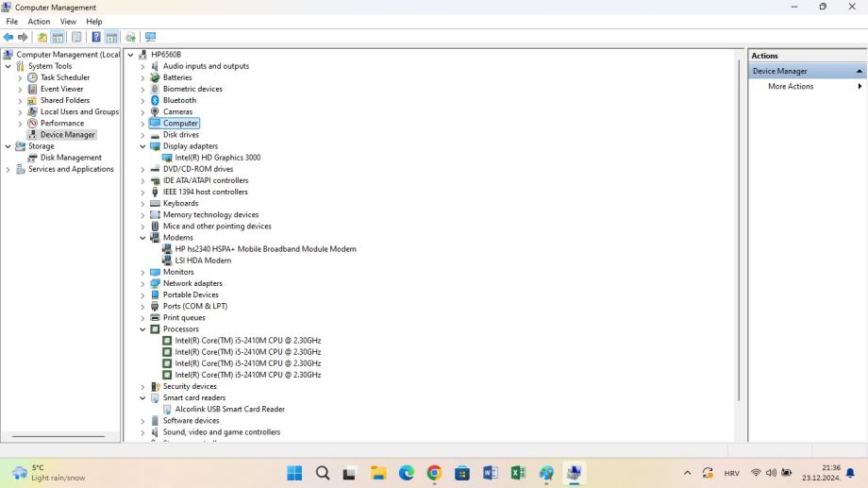
Task: Collapse the Storage node in console tree
Action: tap(8, 146)
